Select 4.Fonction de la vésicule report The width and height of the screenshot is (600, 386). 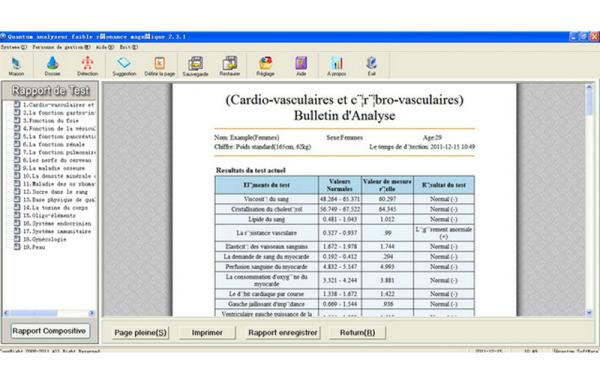click(59, 129)
